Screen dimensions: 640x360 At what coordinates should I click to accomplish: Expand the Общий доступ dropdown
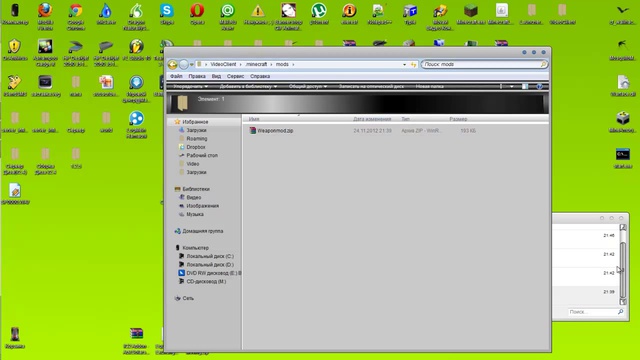coord(308,87)
